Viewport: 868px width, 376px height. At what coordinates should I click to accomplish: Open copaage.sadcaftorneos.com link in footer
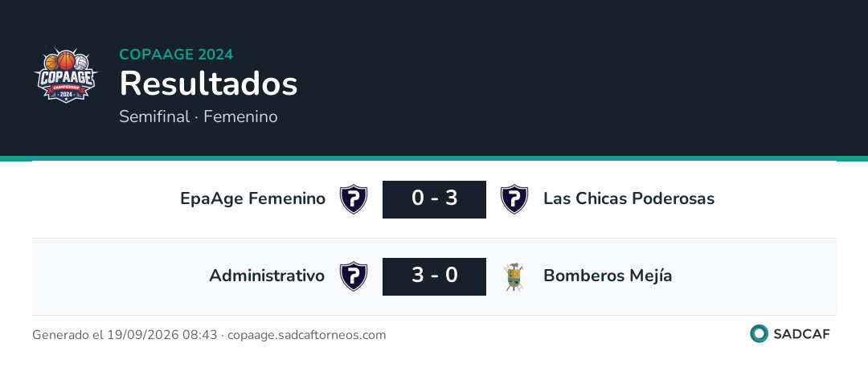pyautogui.click(x=307, y=335)
